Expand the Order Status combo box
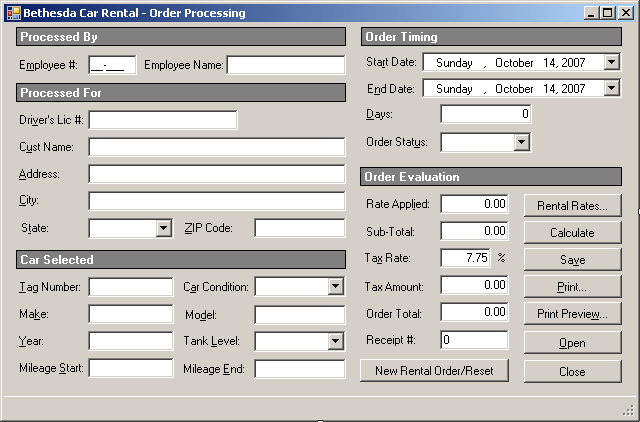The height and width of the screenshot is (422, 640). click(x=522, y=142)
